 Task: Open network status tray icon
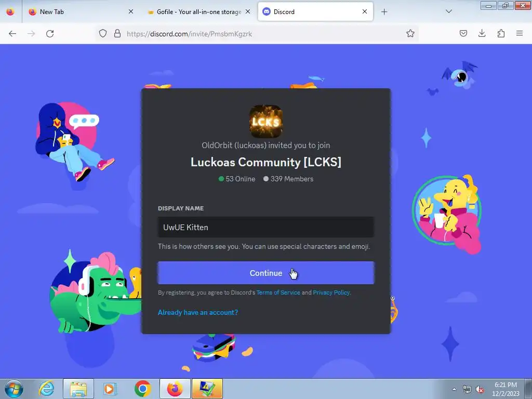click(467, 389)
